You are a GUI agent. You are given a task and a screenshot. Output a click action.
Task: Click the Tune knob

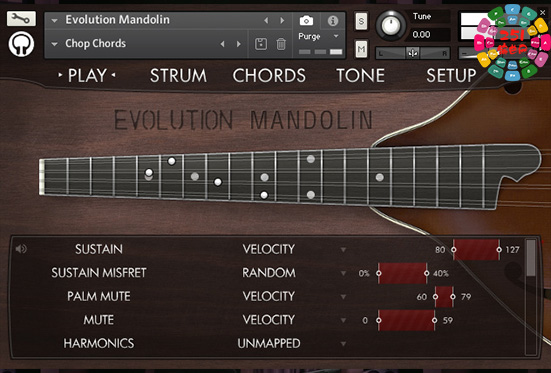click(390, 25)
